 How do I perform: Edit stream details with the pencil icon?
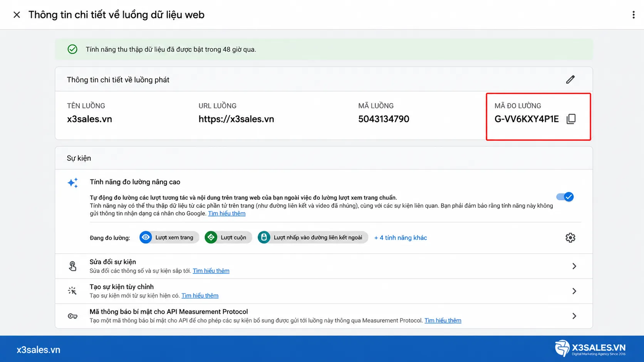coord(570,80)
